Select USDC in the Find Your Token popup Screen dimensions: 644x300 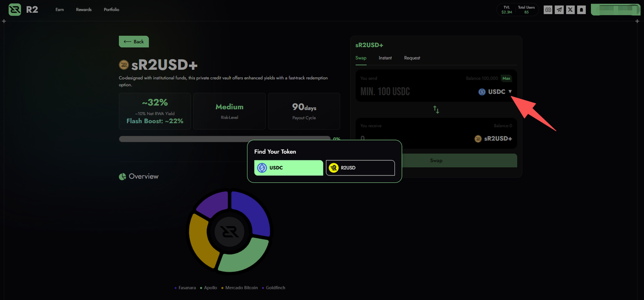pyautogui.click(x=289, y=168)
